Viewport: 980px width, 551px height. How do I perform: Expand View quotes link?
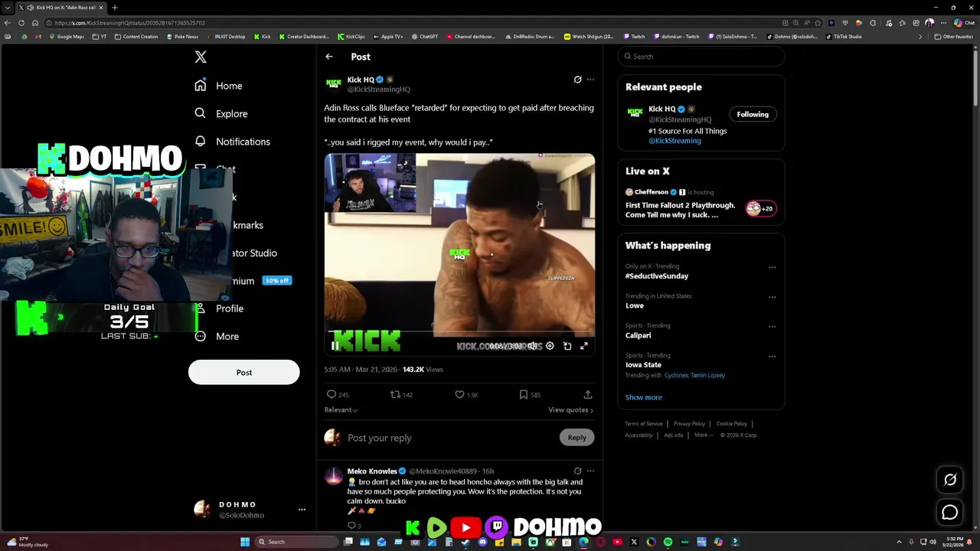(x=571, y=410)
